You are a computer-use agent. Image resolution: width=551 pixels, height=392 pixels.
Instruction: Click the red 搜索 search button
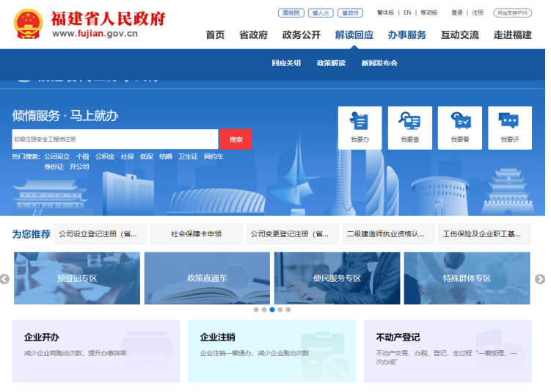click(236, 139)
